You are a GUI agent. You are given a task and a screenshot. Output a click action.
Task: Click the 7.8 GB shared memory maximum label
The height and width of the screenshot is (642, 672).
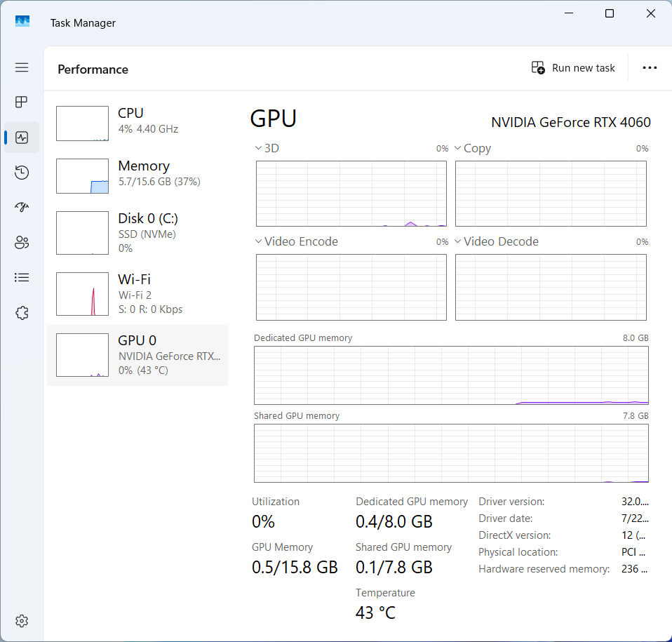coord(636,415)
